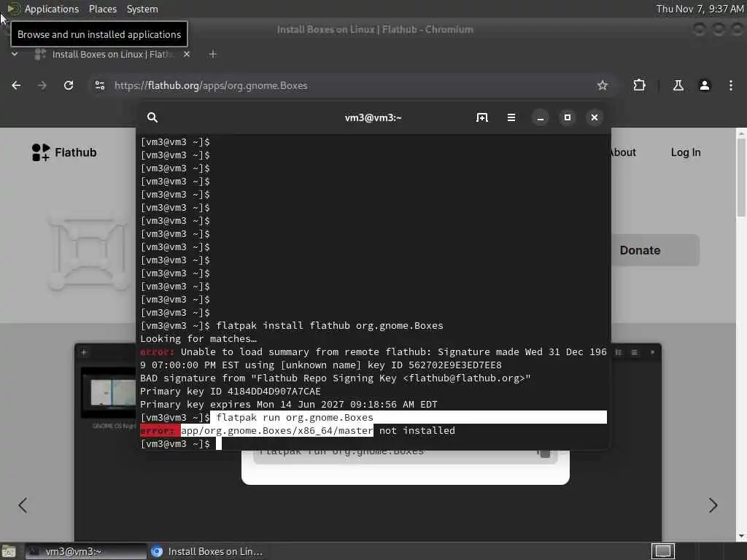Open a new Chromium tab
The width and height of the screenshot is (747, 560).
[213, 54]
